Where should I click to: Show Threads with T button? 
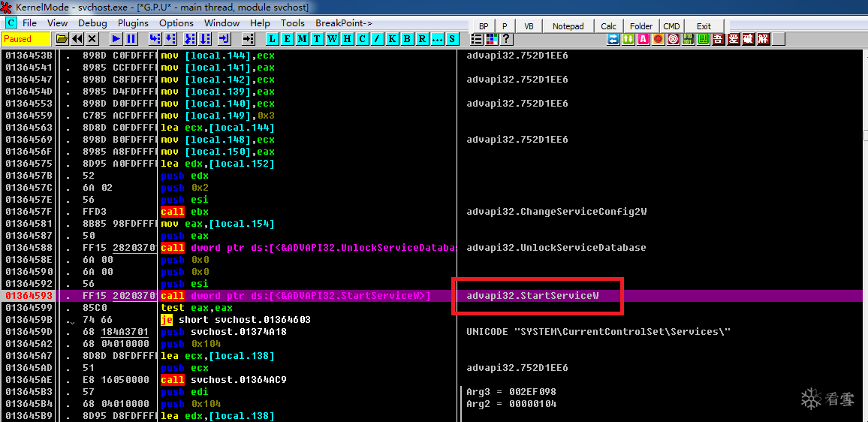tap(317, 39)
